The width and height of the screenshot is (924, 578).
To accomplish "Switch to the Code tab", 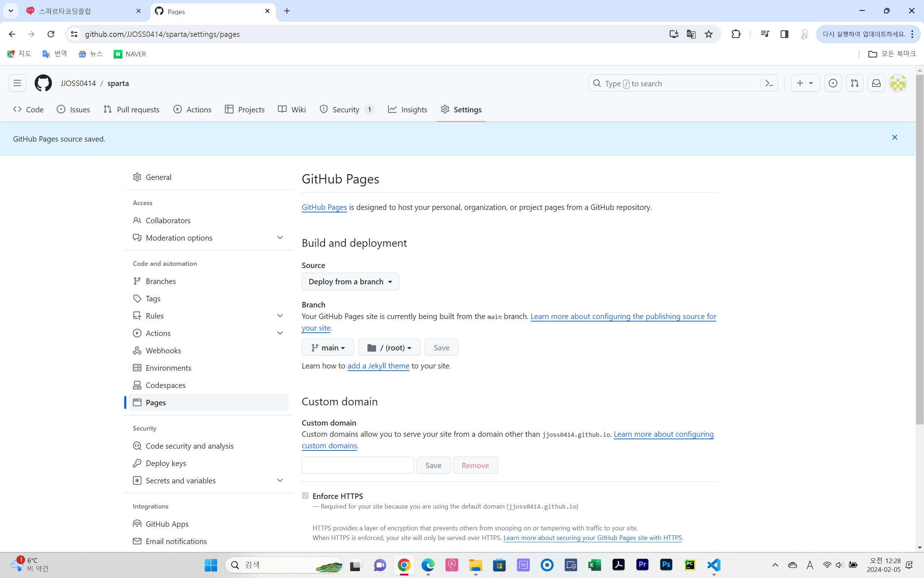I will [x=28, y=109].
